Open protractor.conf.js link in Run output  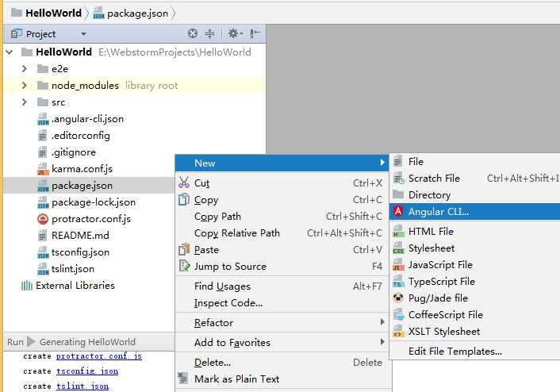coord(99,356)
